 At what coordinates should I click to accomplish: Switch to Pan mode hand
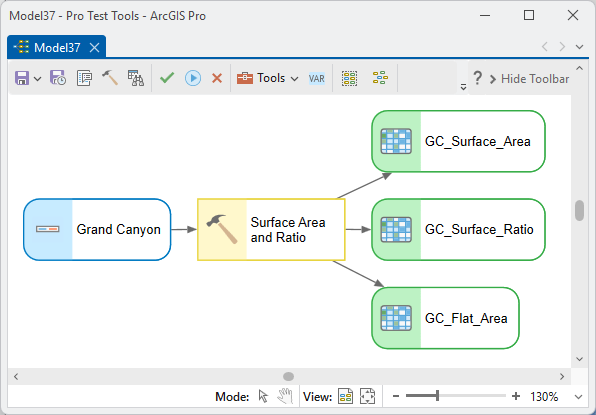[285, 396]
